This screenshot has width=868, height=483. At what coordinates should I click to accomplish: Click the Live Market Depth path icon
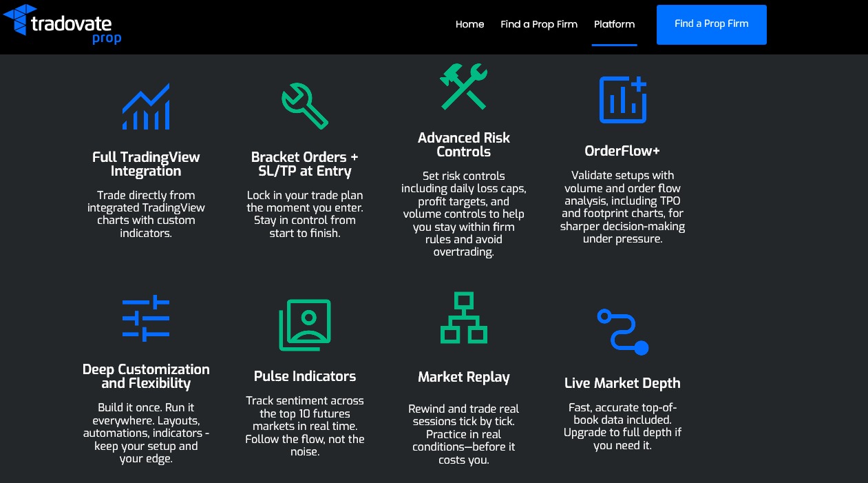click(x=622, y=330)
